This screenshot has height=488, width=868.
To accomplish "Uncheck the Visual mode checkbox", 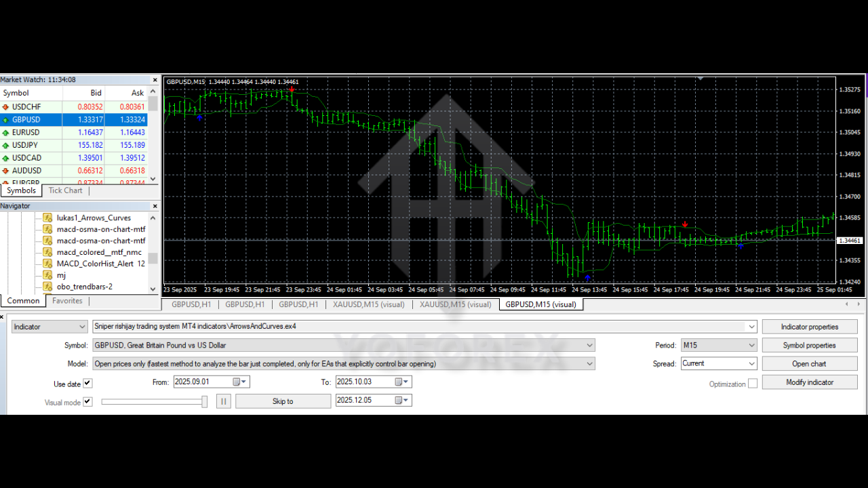I will (89, 401).
